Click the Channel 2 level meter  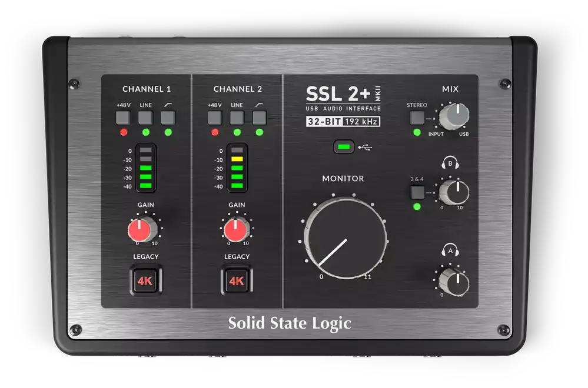[x=237, y=168]
